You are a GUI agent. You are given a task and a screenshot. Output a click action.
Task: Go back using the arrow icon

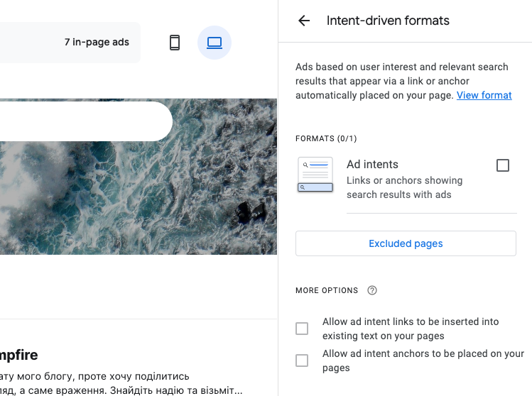click(x=304, y=21)
